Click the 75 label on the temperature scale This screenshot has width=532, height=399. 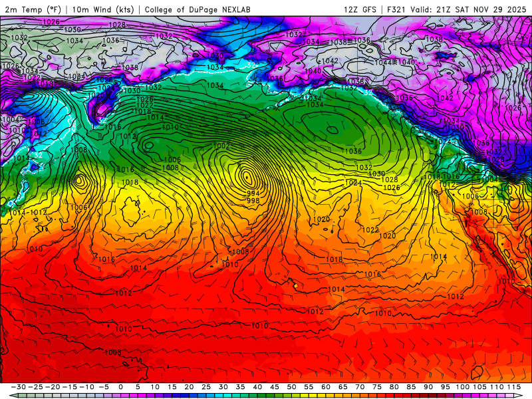tap(377, 387)
